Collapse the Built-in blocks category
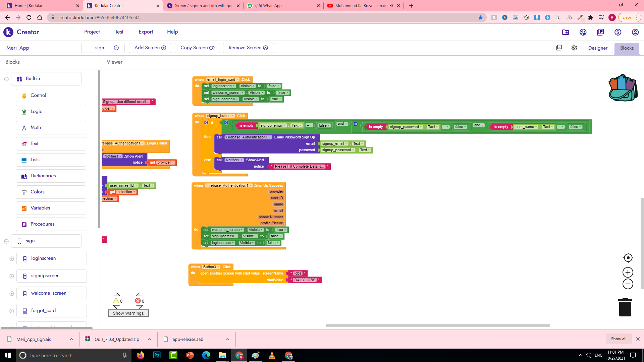 pyautogui.click(x=6, y=79)
